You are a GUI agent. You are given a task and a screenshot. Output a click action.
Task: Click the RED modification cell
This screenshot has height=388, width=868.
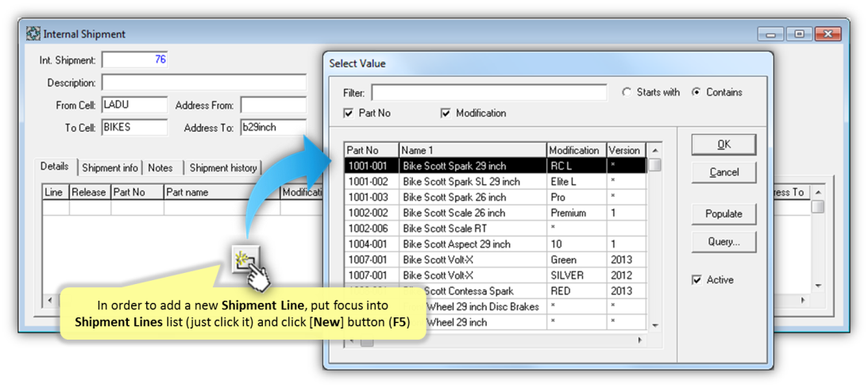pyautogui.click(x=577, y=290)
